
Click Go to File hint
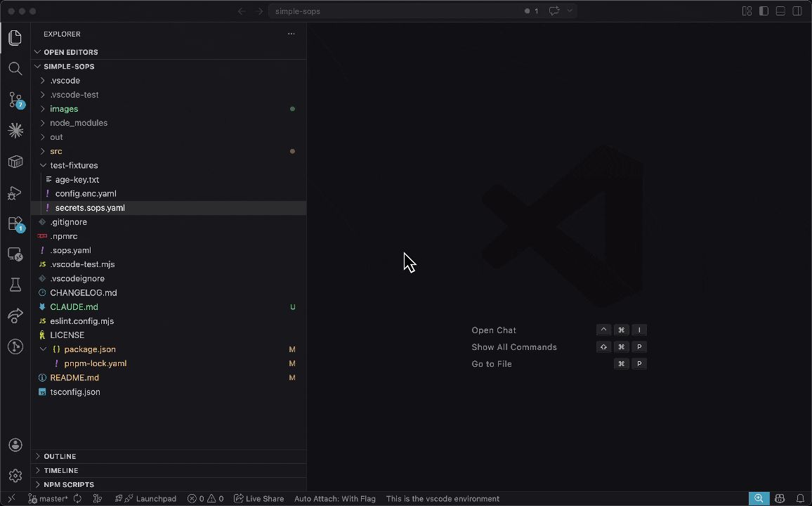(492, 363)
